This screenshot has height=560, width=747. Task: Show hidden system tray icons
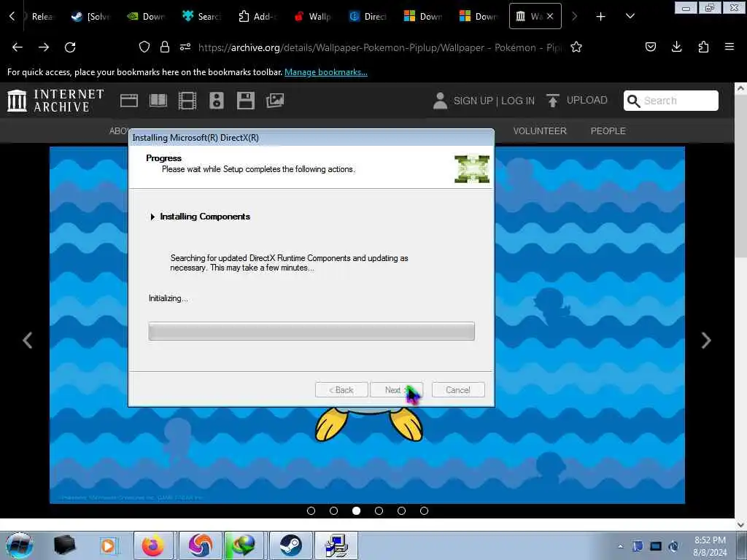pos(620,546)
